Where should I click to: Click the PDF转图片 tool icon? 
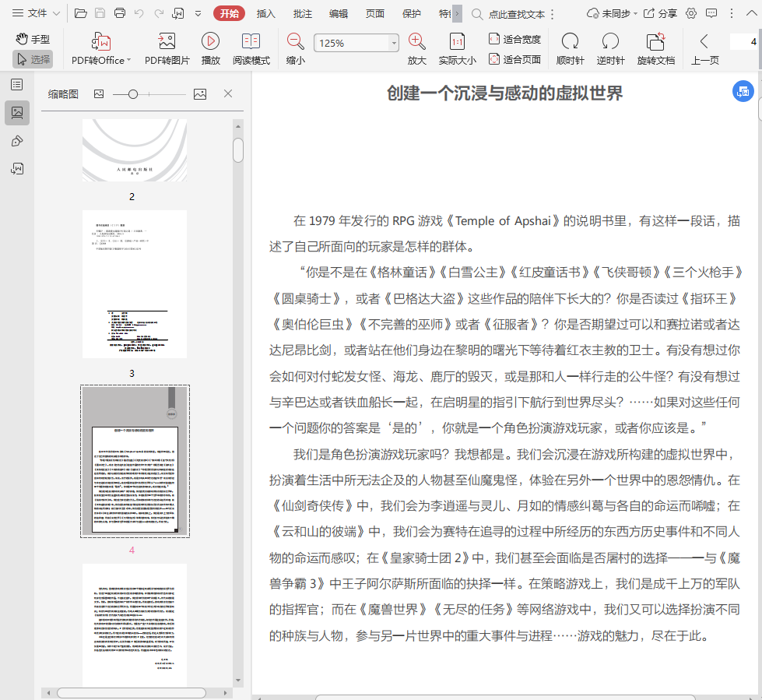(x=167, y=42)
